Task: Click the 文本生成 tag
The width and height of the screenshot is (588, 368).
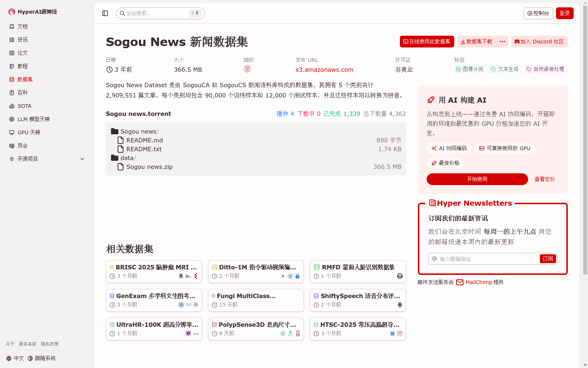Action: (x=506, y=69)
